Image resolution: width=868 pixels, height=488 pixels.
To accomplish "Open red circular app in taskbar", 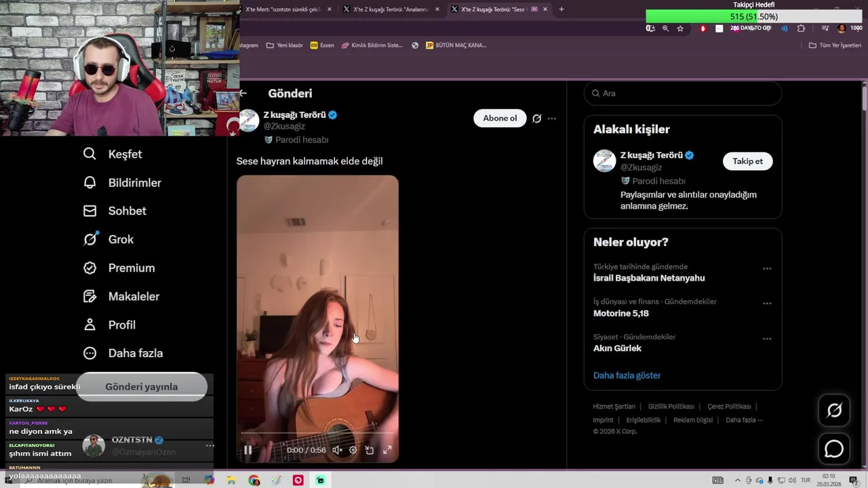I will [298, 481].
